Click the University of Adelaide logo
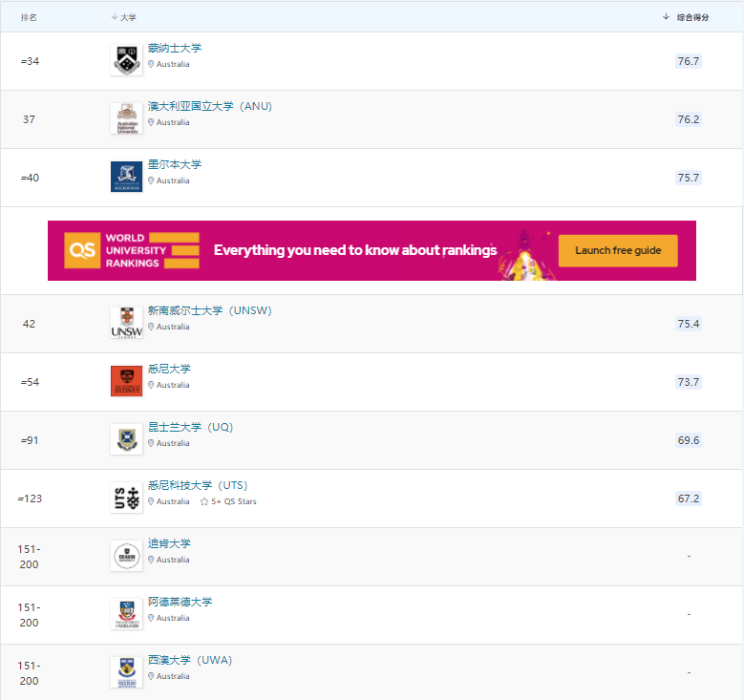 point(126,614)
